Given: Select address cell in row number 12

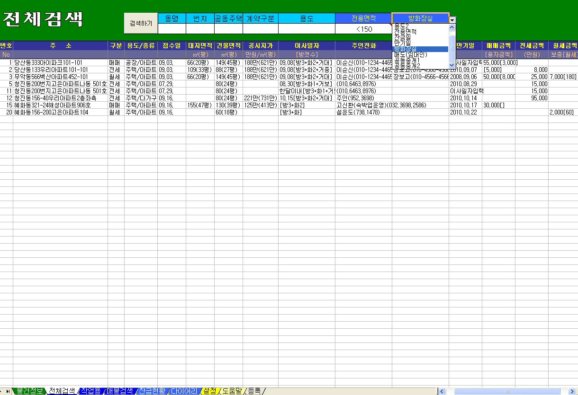Looking at the screenshot, I should click(x=60, y=98).
